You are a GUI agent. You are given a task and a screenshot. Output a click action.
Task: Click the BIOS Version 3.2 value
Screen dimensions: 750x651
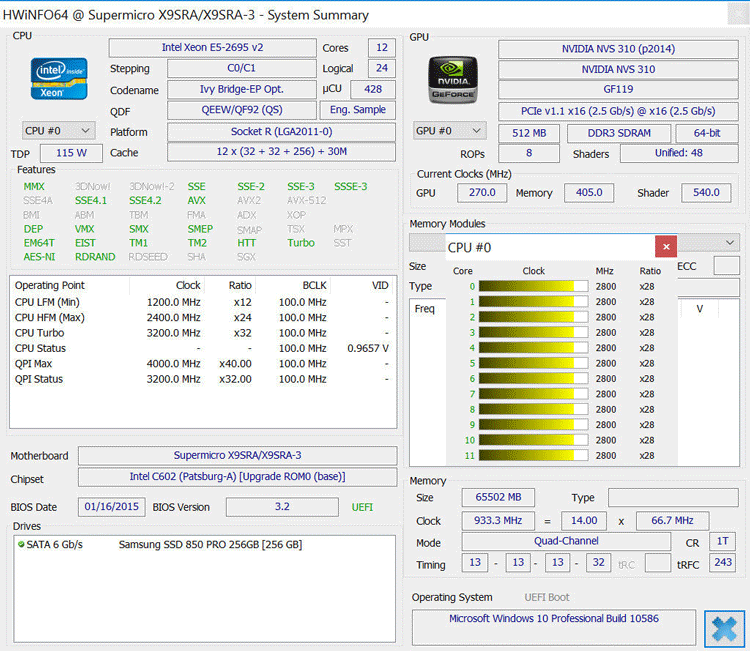(282, 507)
